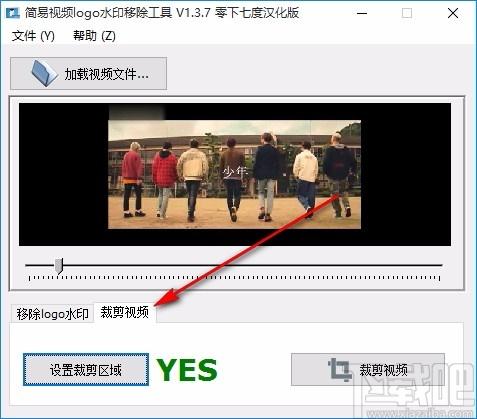Click the 设置裁剪区域 button
The image size is (477, 419).
pos(86,370)
